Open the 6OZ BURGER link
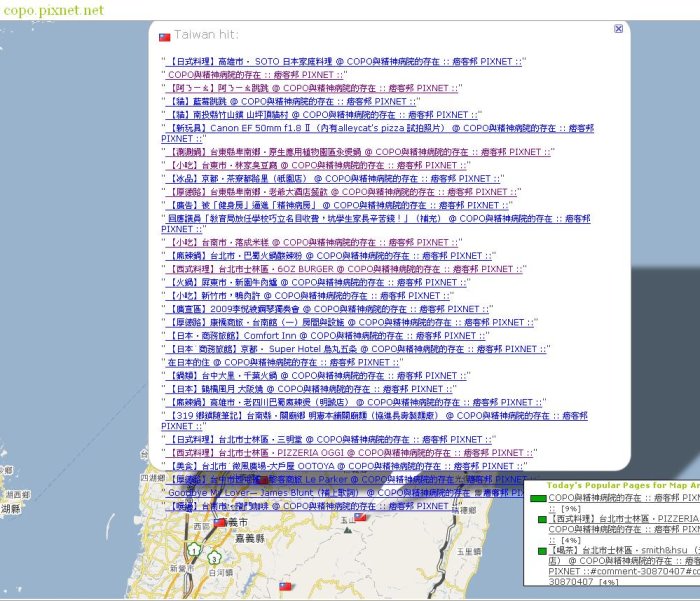This screenshot has height=601, width=700. [344, 269]
